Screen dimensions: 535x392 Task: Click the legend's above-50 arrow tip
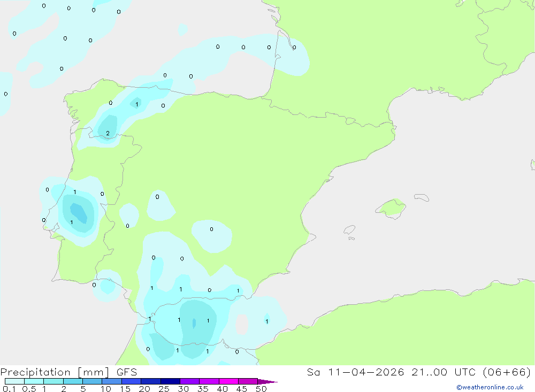(267, 382)
